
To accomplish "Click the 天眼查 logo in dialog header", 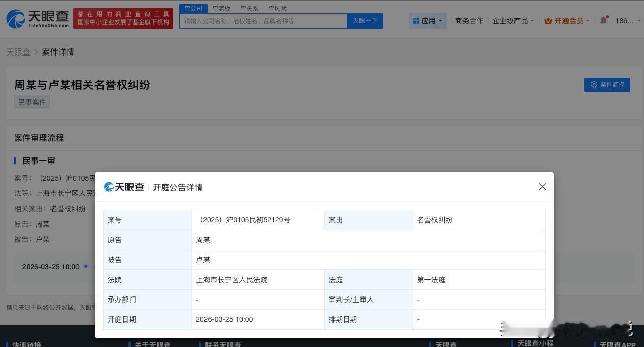I will coord(124,187).
